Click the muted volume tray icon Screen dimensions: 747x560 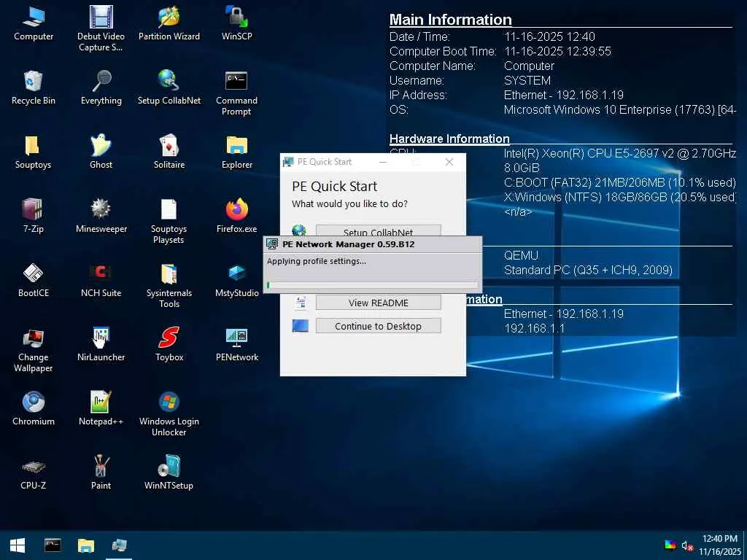coord(686,545)
